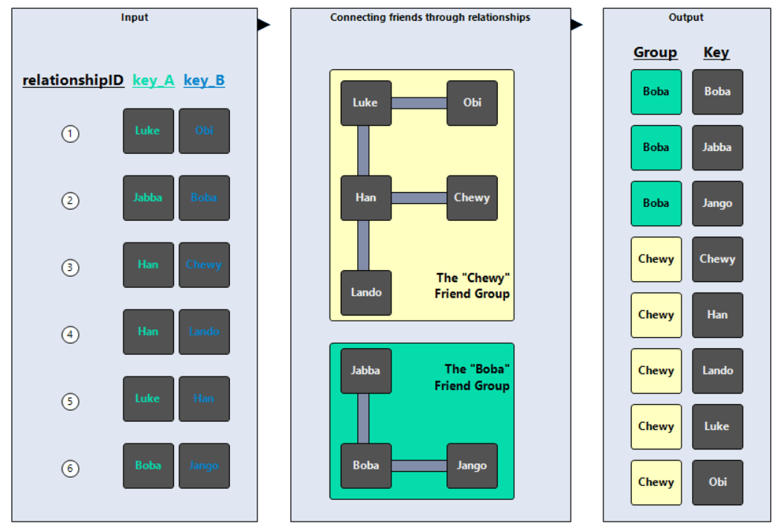Select relationshipID circle number 1

(x=70, y=133)
